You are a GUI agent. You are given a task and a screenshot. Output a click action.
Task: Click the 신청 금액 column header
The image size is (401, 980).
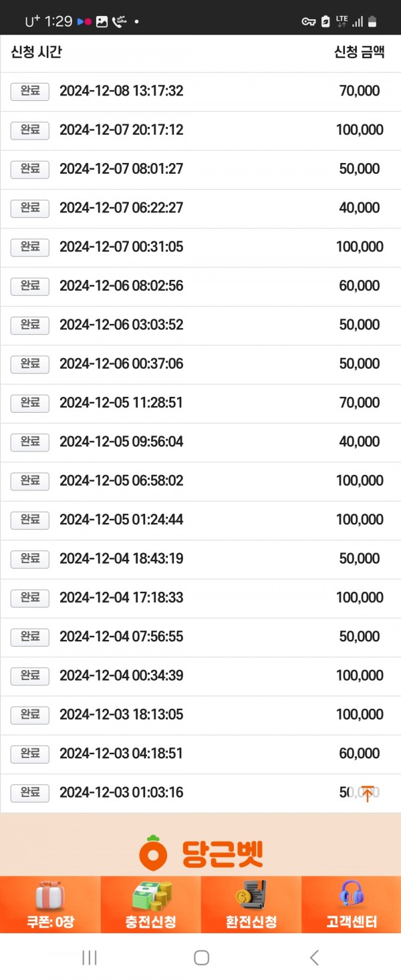360,53
